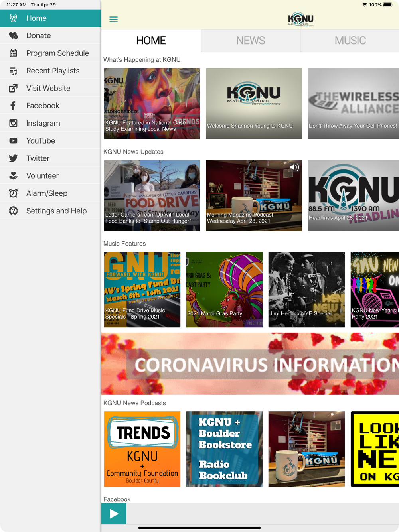The height and width of the screenshot is (532, 399).
Task: Tap What's Happening at KGNU heading
Action: tap(142, 60)
